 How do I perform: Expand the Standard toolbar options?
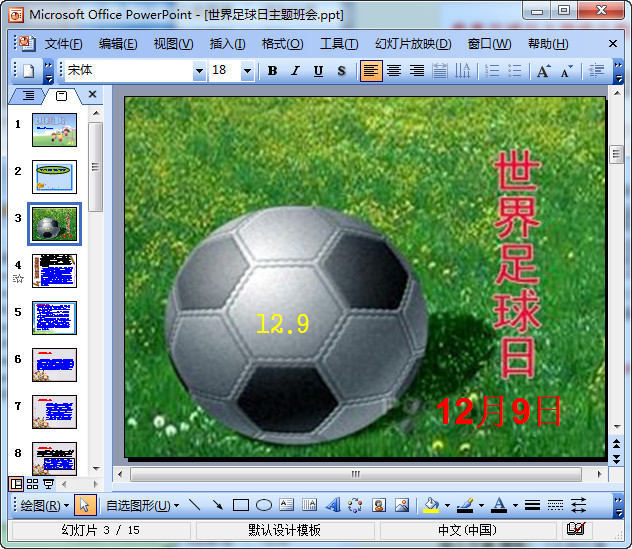point(48,71)
